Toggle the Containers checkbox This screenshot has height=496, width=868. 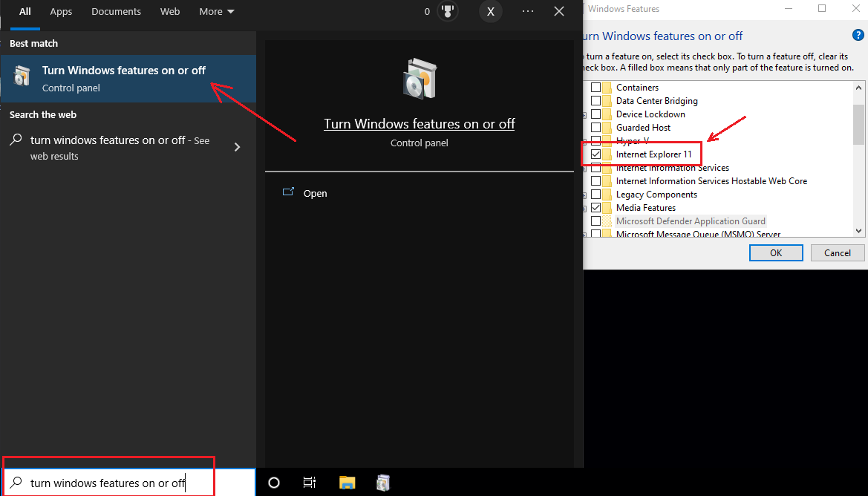click(x=595, y=88)
